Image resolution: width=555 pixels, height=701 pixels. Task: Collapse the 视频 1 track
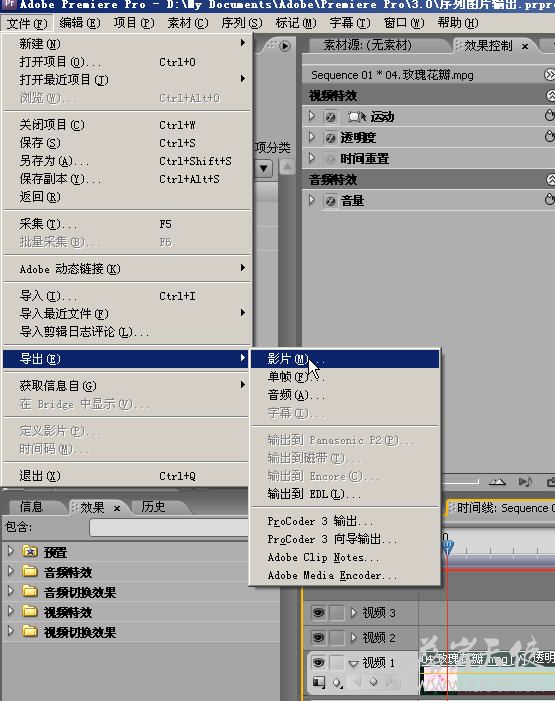[353, 663]
